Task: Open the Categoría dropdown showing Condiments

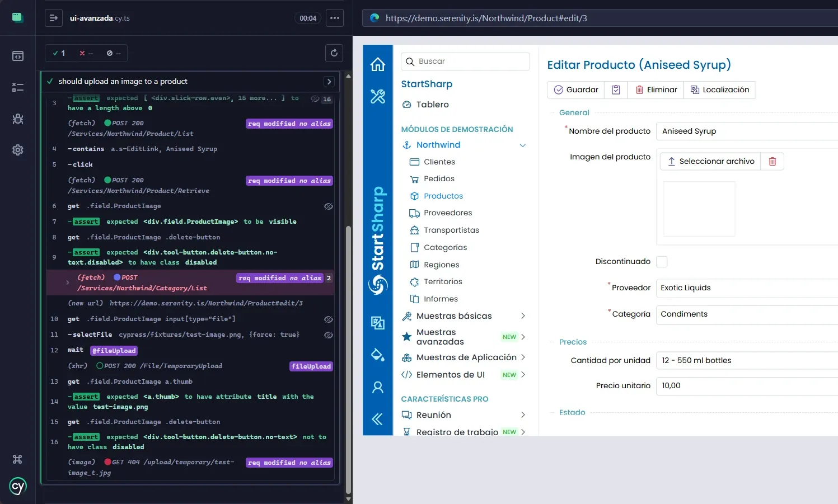Action: 747,314
